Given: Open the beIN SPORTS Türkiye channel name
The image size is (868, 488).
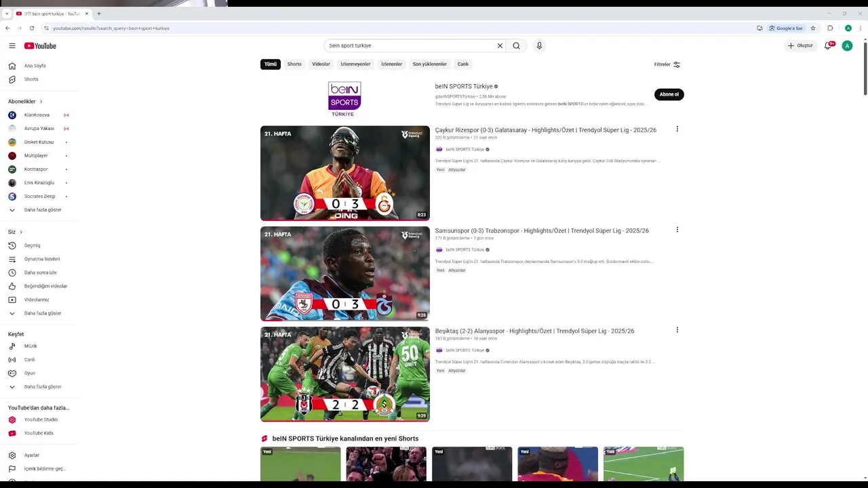Looking at the screenshot, I should click(x=464, y=87).
